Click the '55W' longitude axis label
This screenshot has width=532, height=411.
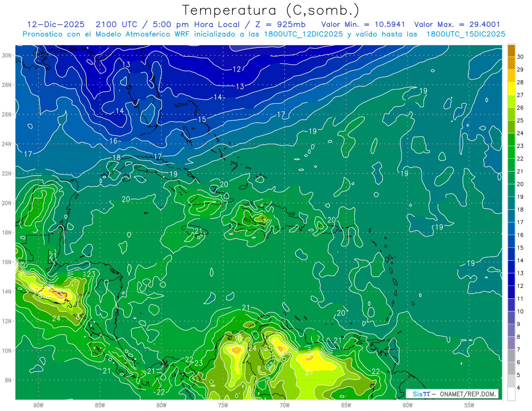coord(469,405)
